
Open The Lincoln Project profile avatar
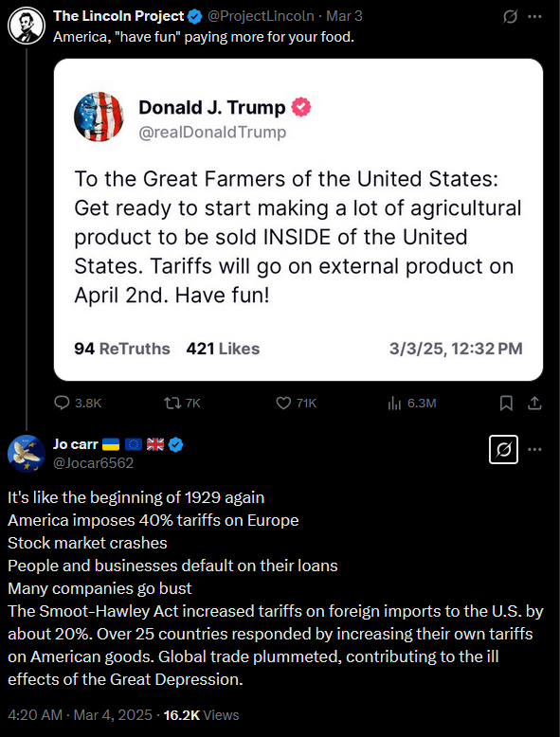[27, 26]
